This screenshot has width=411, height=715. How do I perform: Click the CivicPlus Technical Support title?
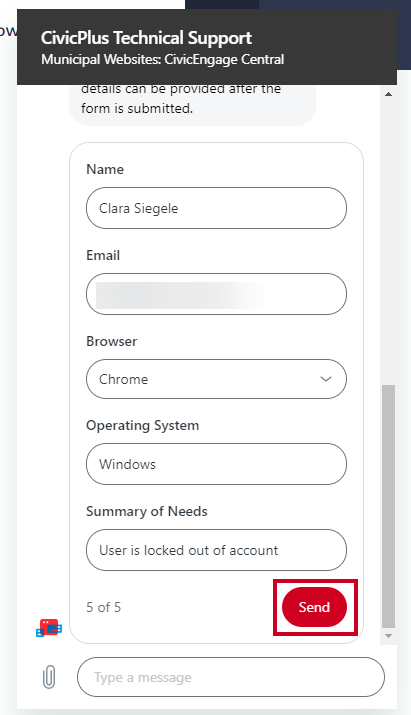146,38
